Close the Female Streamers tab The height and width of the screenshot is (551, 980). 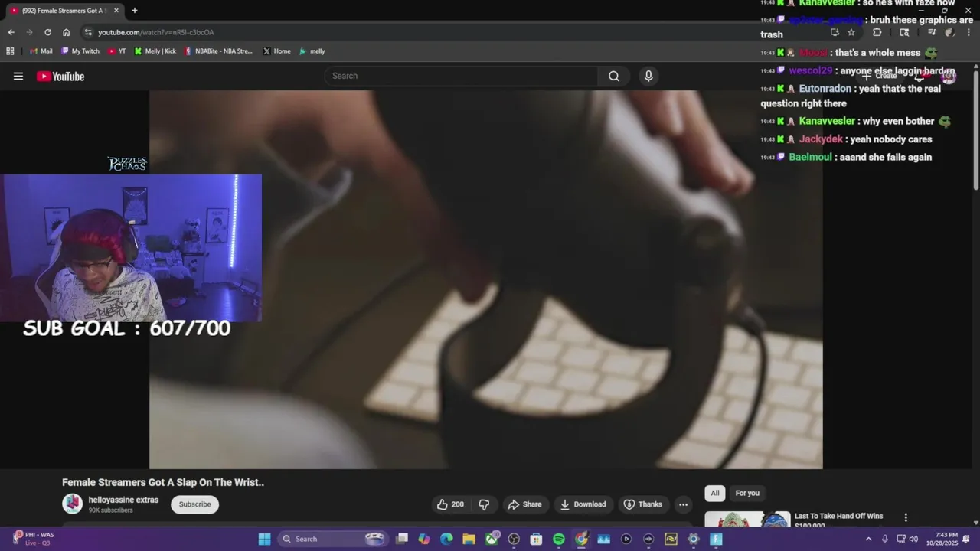point(116,11)
